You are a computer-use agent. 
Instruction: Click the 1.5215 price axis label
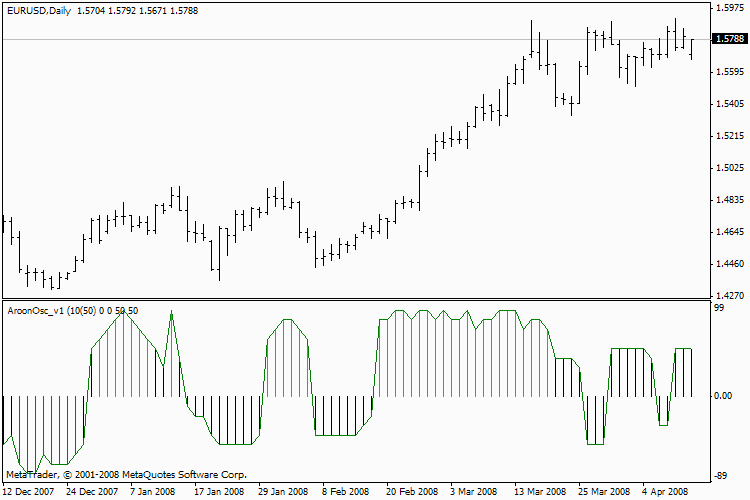click(730, 136)
